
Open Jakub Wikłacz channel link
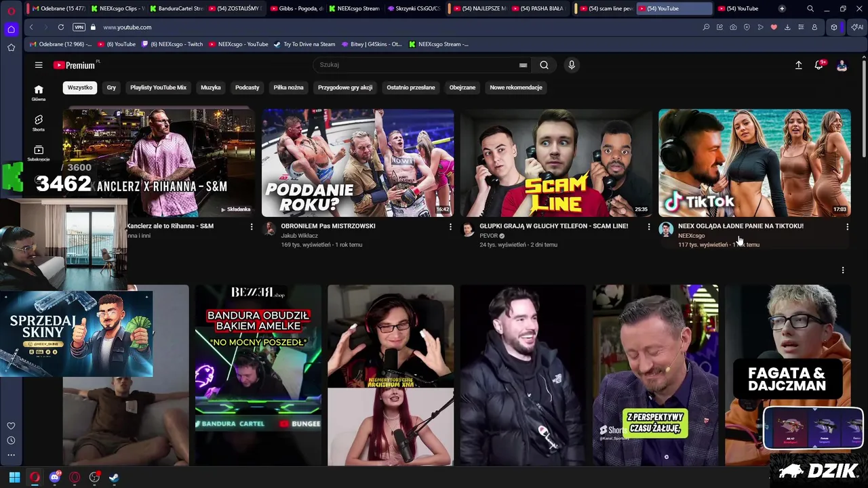(x=299, y=236)
